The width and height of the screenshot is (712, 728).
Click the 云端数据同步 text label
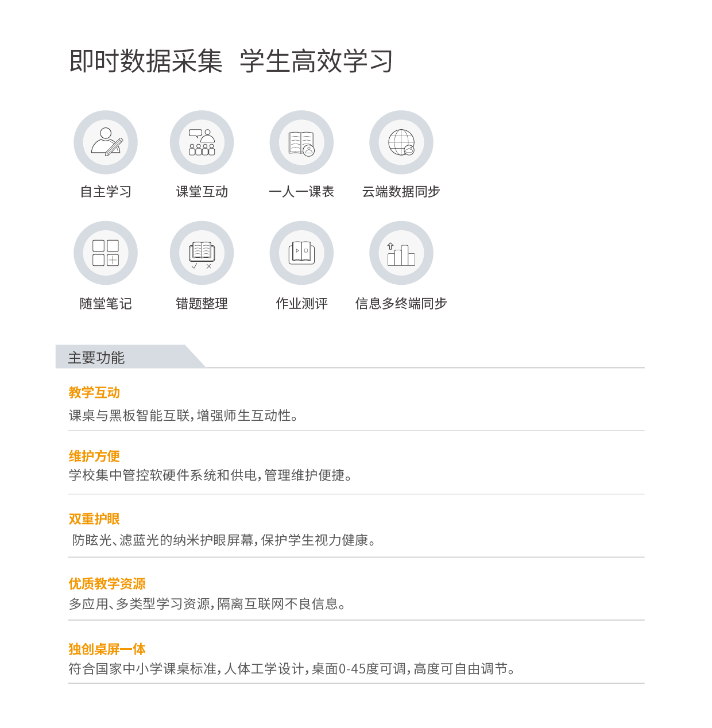coord(401,192)
